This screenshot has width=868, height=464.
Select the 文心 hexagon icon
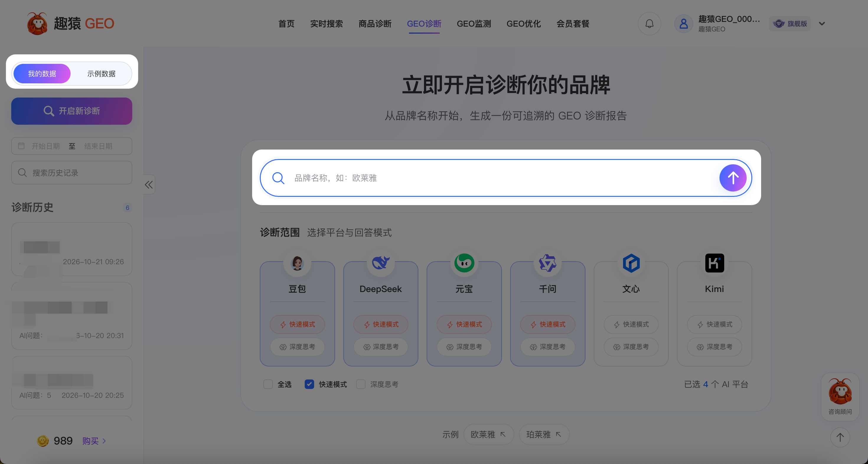coord(631,263)
